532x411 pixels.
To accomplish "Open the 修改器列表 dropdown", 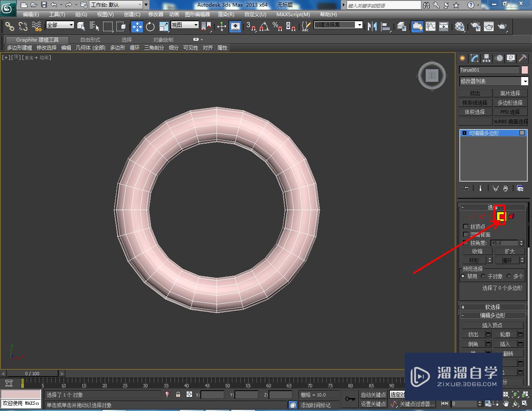I will [x=493, y=81].
